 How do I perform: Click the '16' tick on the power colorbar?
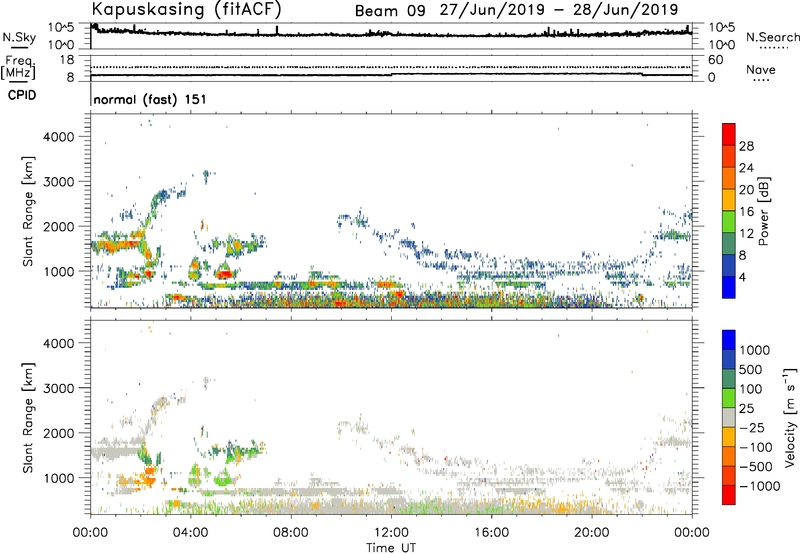click(x=746, y=212)
